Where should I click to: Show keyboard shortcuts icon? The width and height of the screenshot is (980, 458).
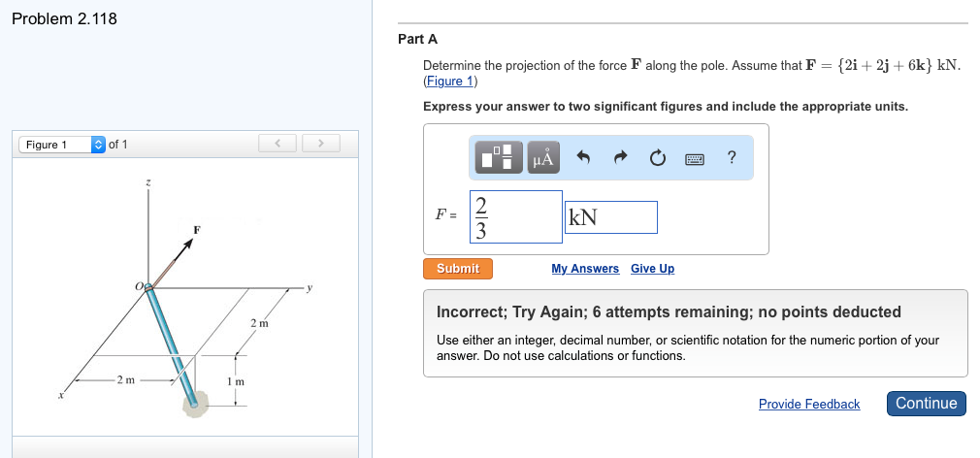[x=695, y=157]
